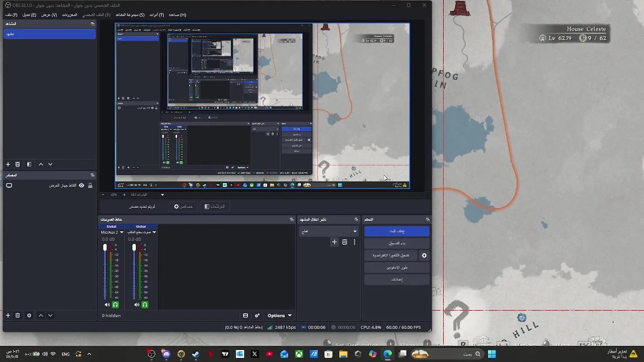Open File Explorer from the taskbar

coord(343,354)
